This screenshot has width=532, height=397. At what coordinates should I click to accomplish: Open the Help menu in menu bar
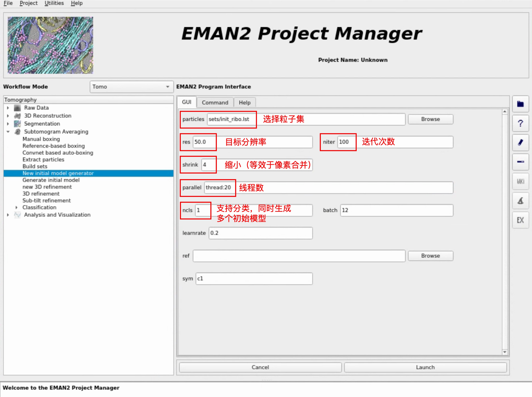point(77,3)
